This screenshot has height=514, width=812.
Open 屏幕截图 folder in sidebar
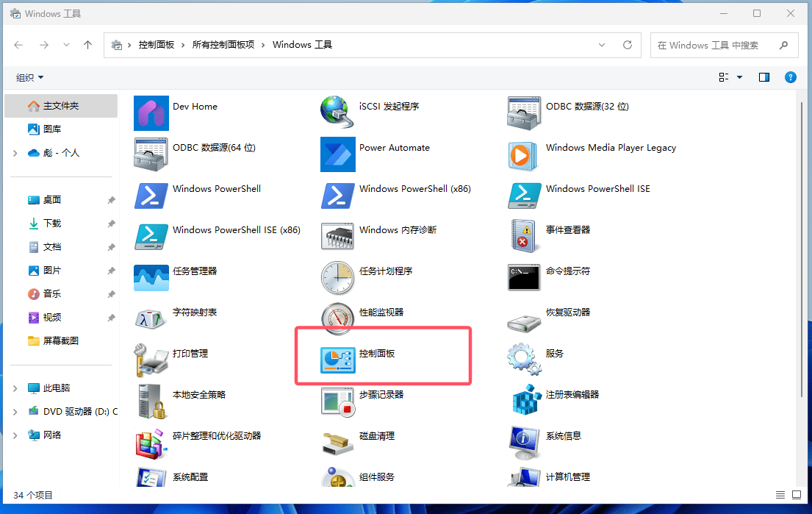[61, 340]
